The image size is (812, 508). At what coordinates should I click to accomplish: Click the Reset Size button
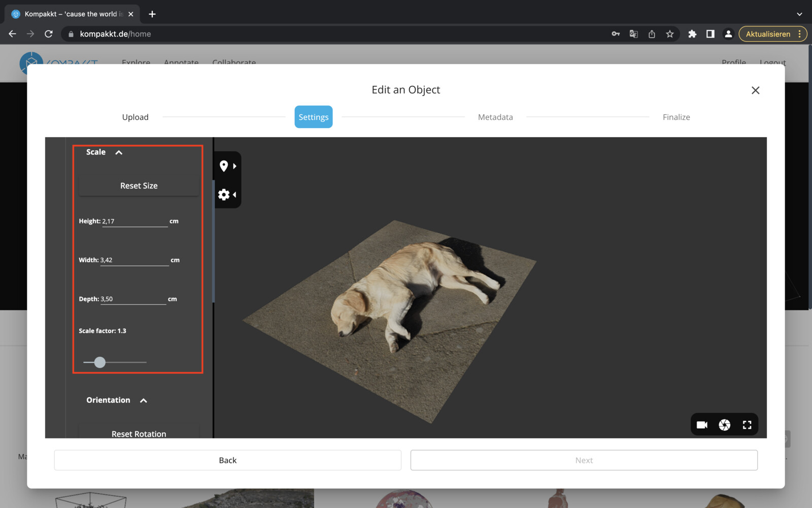139,186
